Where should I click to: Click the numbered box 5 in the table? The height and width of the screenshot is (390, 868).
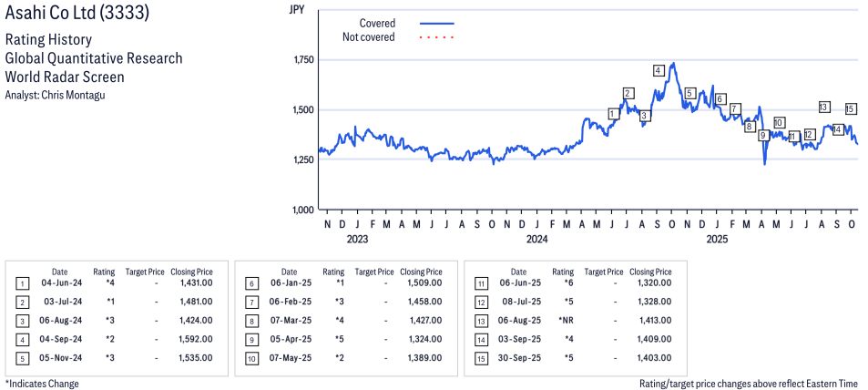pyautogui.click(x=22, y=357)
